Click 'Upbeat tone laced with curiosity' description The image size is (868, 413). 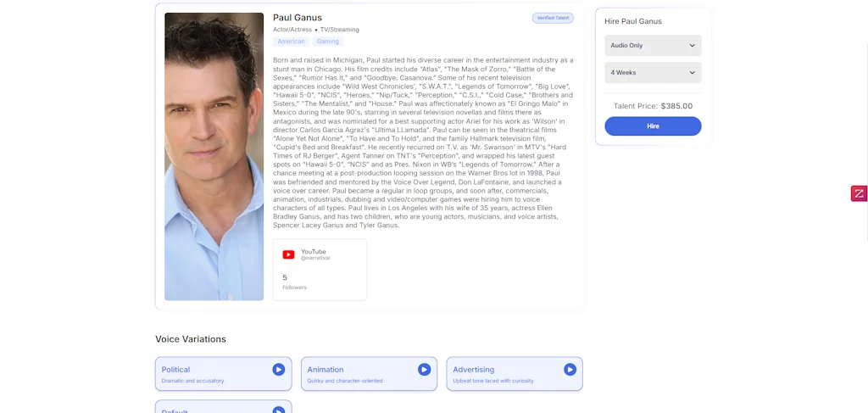tap(493, 381)
